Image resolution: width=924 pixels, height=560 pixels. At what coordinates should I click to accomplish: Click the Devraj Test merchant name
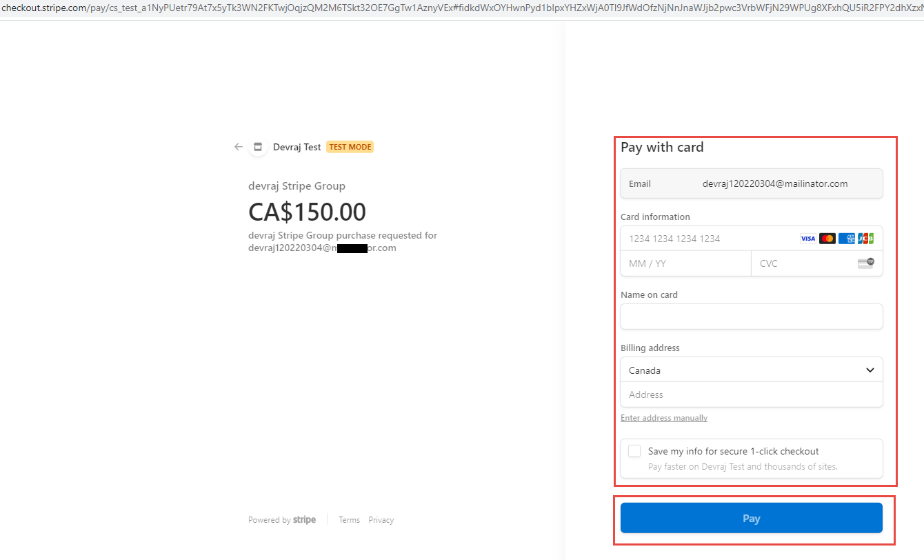click(x=297, y=147)
